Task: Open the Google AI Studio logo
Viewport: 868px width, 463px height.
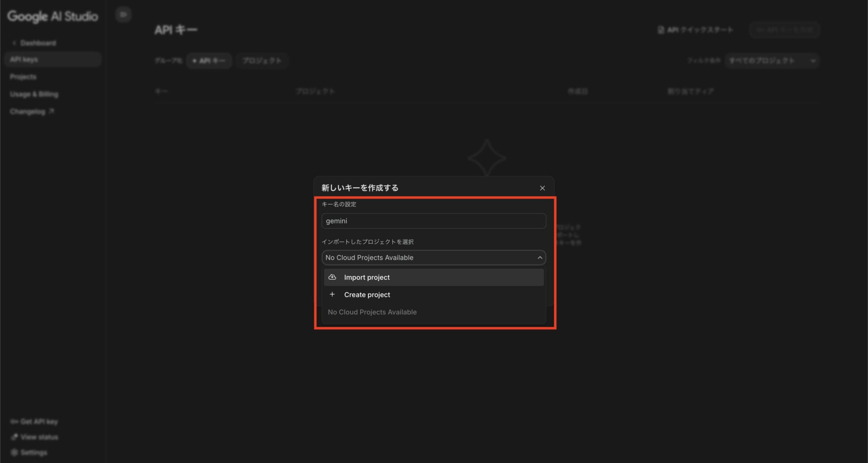Action: 52,16
